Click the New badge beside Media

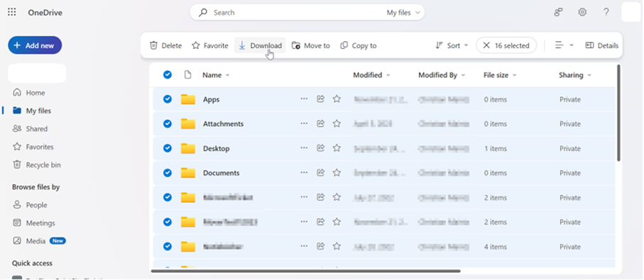[x=58, y=241]
